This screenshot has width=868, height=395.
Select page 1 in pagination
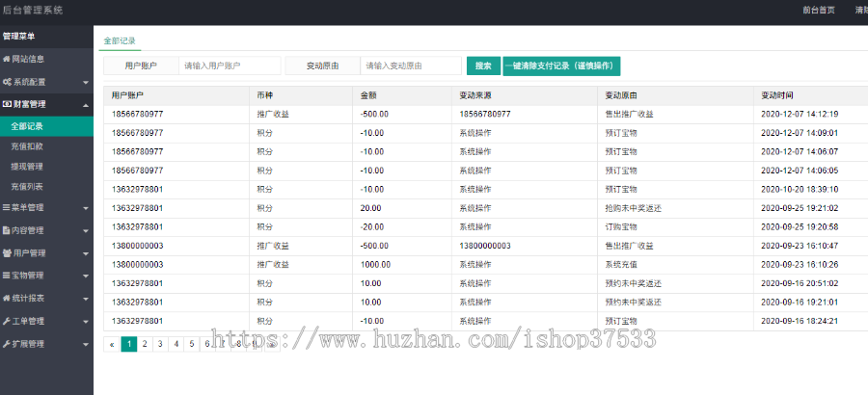[x=128, y=344]
